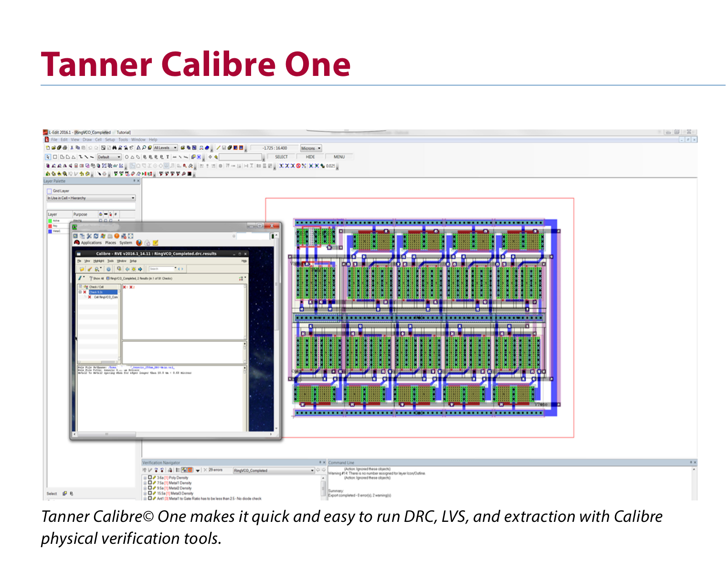Click the Print icon in L-Edit toolbar

tap(65, 148)
